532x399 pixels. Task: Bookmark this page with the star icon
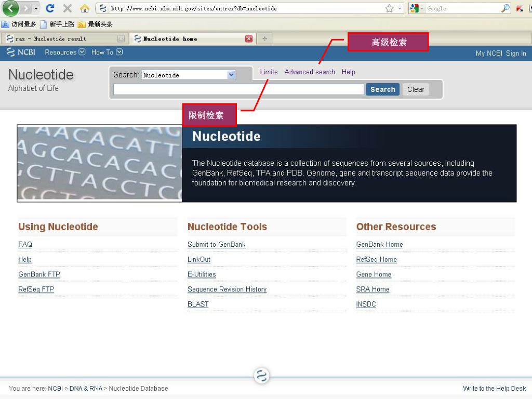tap(390, 8)
